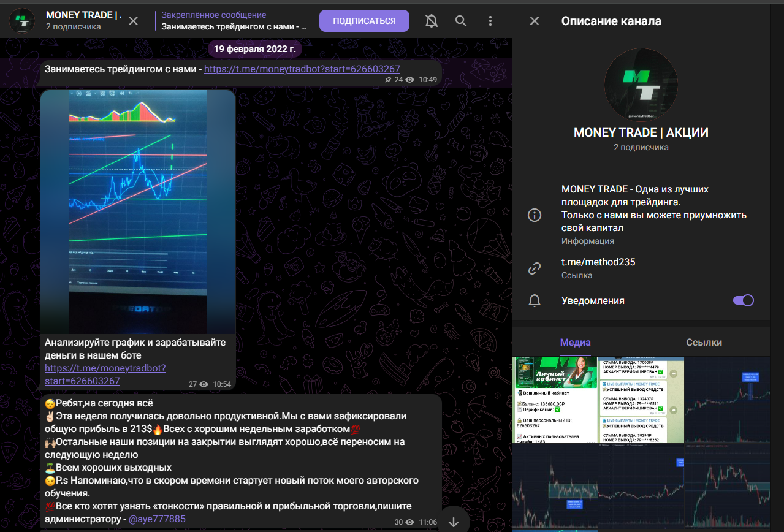Open the moneytradbot link in the first message
The width and height of the screenshot is (784, 532).
point(302,69)
